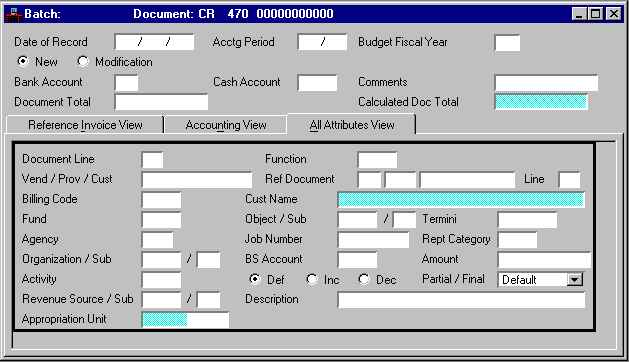Image resolution: width=629 pixels, height=362 pixels.
Task: Focus the Job Number field
Action: pos(373,240)
